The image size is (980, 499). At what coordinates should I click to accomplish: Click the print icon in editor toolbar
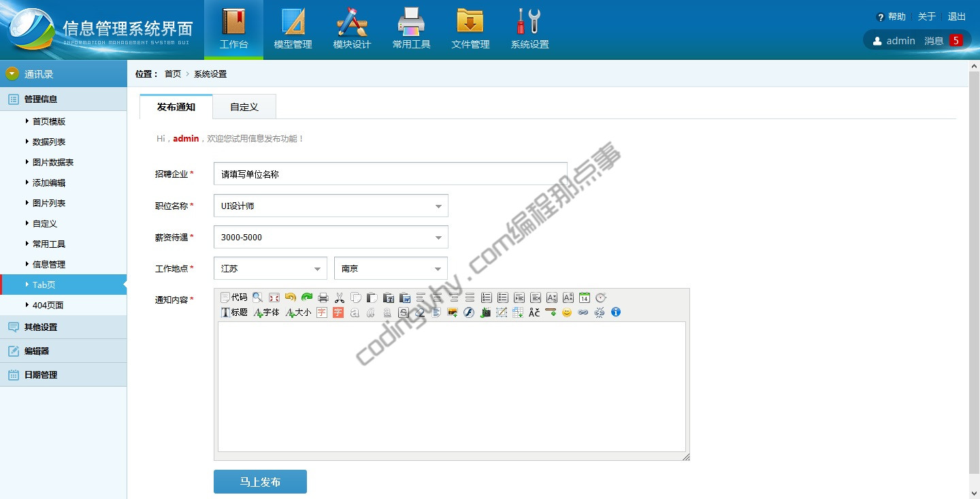[323, 297]
